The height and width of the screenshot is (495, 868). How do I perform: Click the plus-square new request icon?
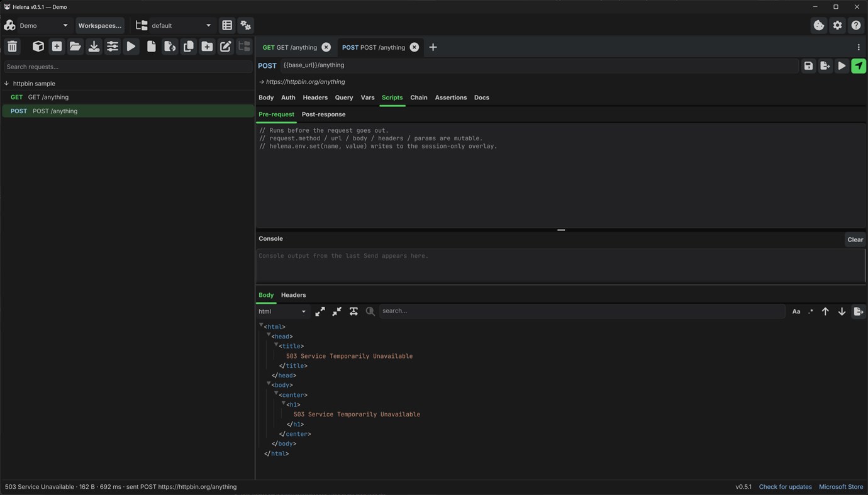pos(57,47)
